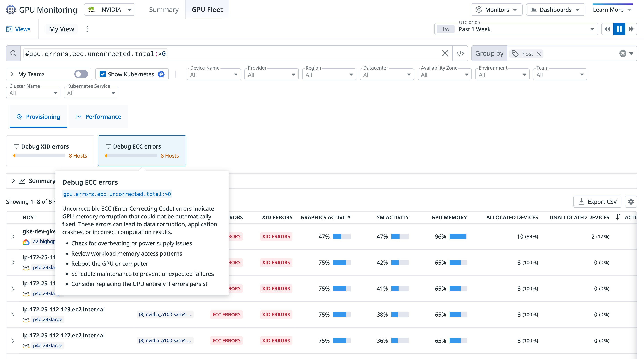Click the code query syntax icon beside search bar
The height and width of the screenshot is (359, 644).
pyautogui.click(x=460, y=53)
